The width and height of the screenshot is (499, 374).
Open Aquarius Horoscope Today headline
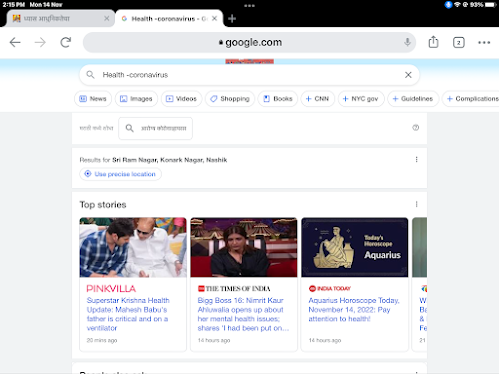coord(354,309)
